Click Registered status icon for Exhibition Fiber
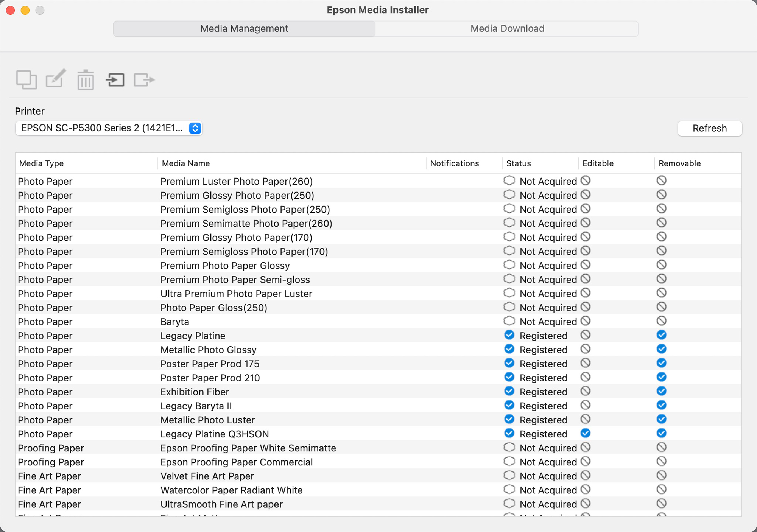 [509, 391]
